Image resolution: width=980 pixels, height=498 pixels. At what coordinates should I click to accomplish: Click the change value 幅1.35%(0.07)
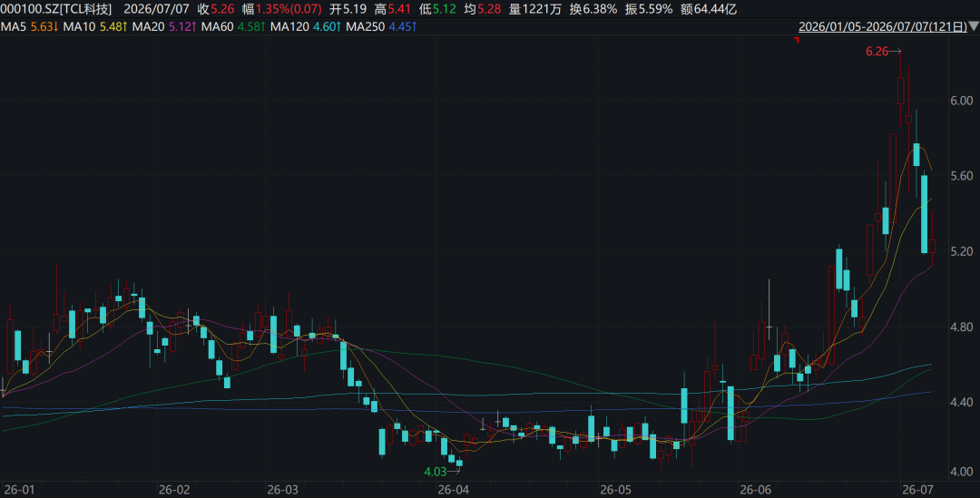click(x=282, y=9)
